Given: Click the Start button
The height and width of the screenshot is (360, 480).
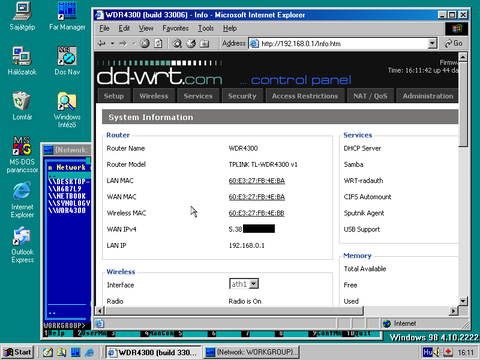Looking at the screenshot, I should 17,352.
